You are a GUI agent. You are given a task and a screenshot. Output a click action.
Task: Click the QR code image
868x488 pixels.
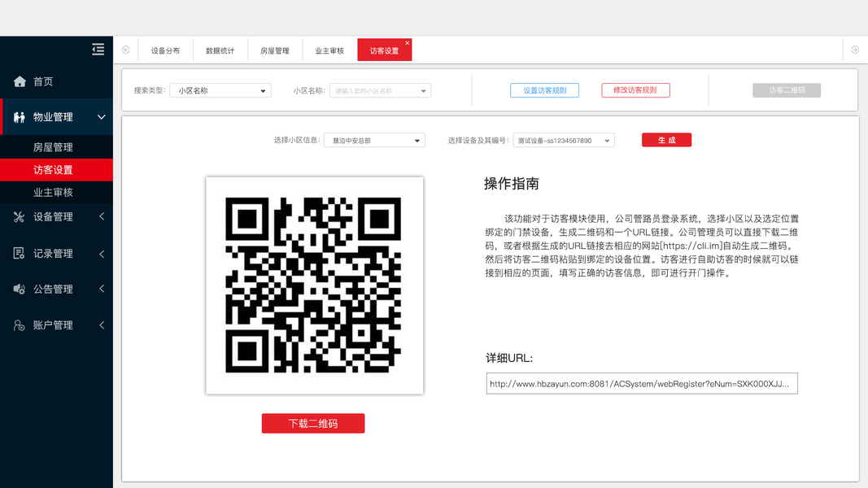[x=315, y=285]
